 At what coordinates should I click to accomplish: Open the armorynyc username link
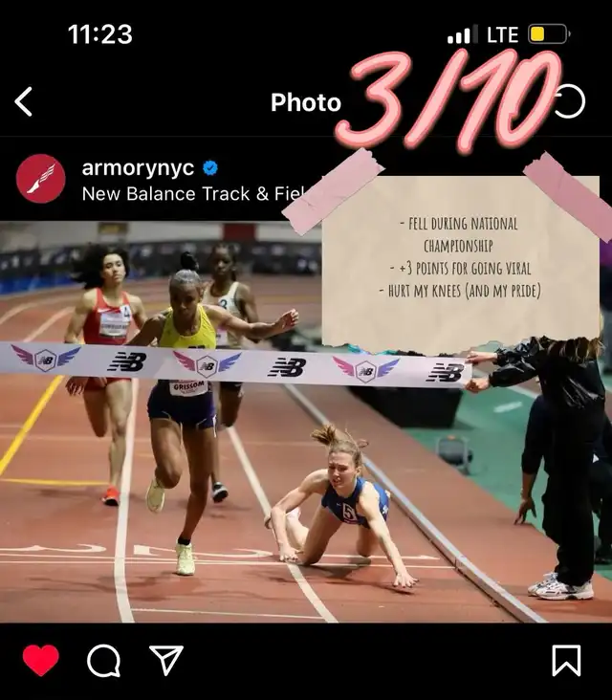(138, 168)
